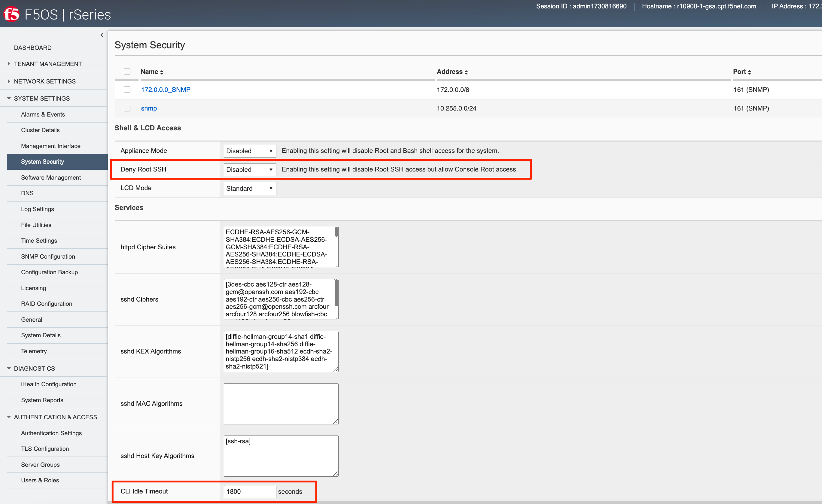Open Appliance Mode dropdown
Viewport: 822px width, 504px height.
click(250, 151)
